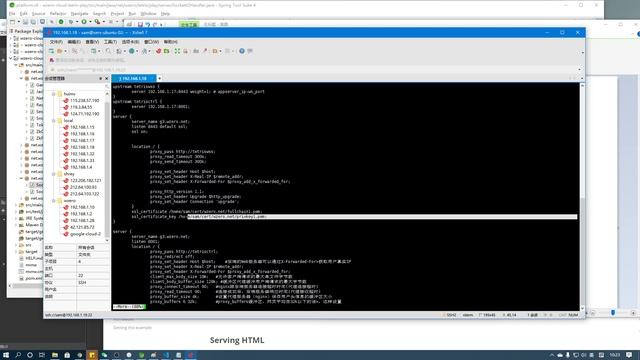
Task: Select session 192.168.1.15 in tree
Action: [x=82, y=127]
